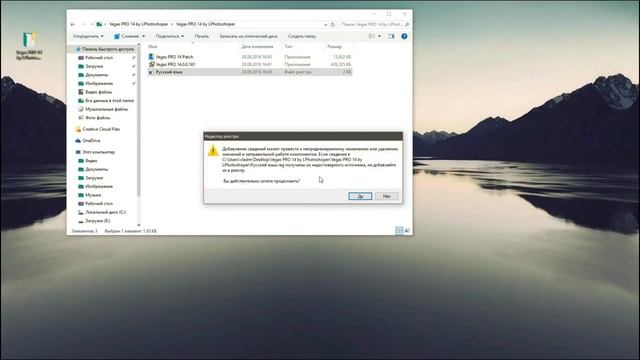Open the OneDrive cloud icon in the sidebar
Viewport: 640px width, 360px height.
[78, 140]
